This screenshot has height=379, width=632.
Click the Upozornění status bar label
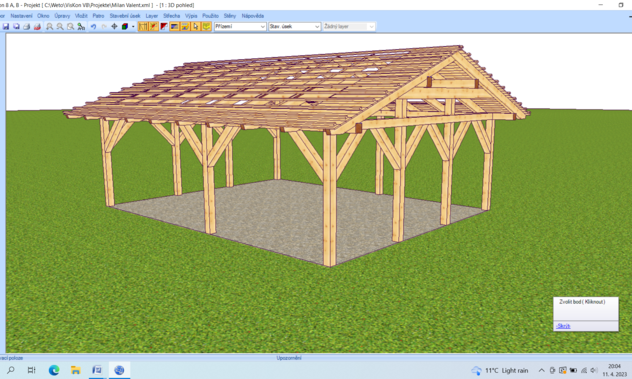(x=289, y=358)
